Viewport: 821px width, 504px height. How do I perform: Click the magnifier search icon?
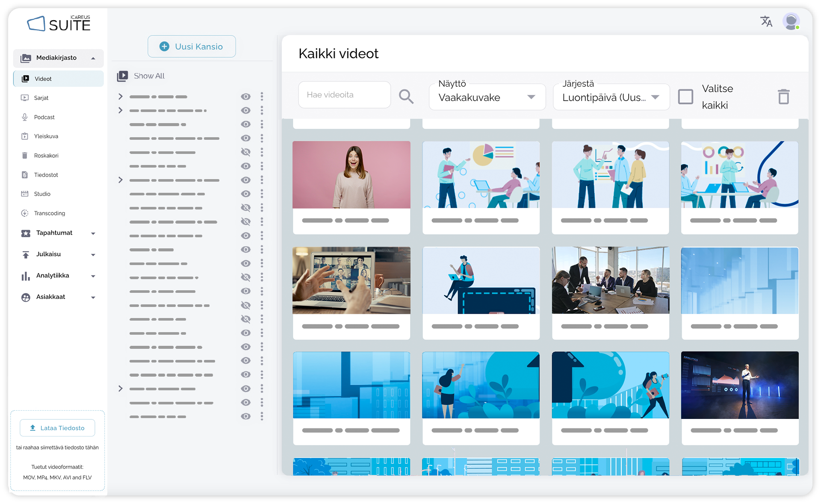pos(406,97)
